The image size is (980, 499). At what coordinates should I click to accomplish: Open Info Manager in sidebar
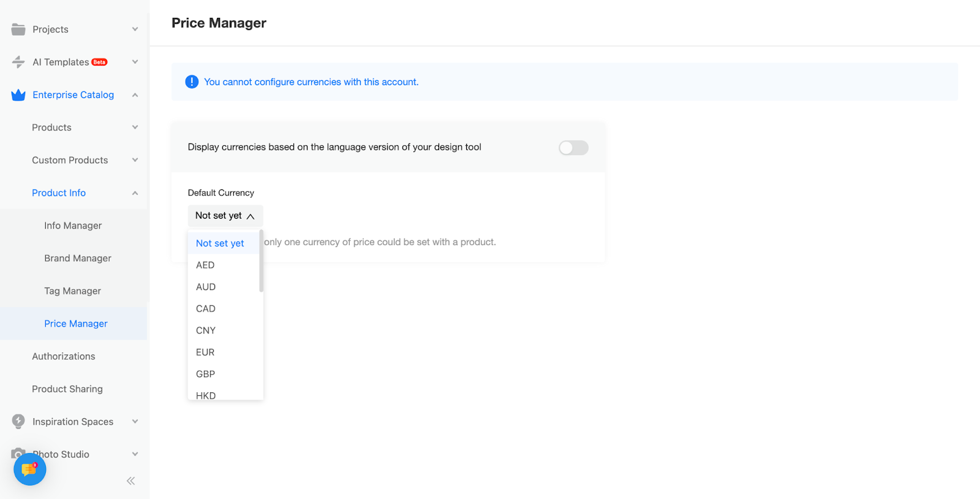pyautogui.click(x=73, y=226)
